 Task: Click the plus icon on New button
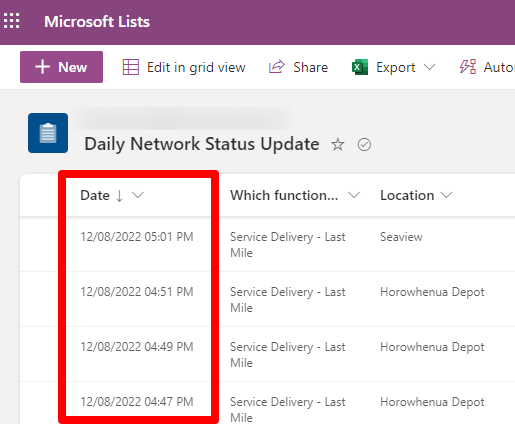(x=43, y=67)
